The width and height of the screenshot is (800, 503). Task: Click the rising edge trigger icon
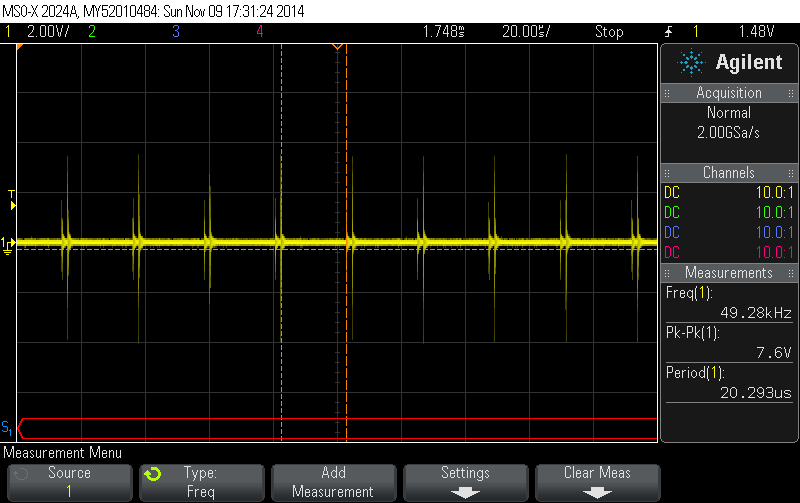click(x=668, y=32)
